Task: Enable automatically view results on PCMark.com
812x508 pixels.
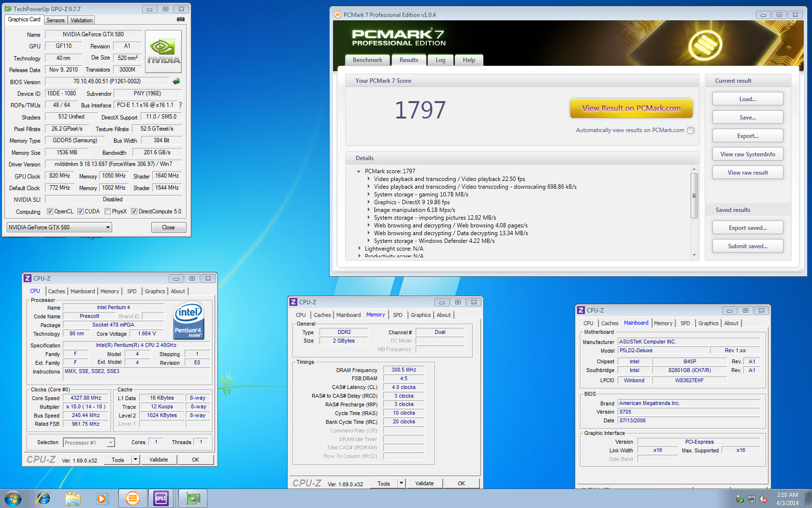Action: click(x=691, y=130)
